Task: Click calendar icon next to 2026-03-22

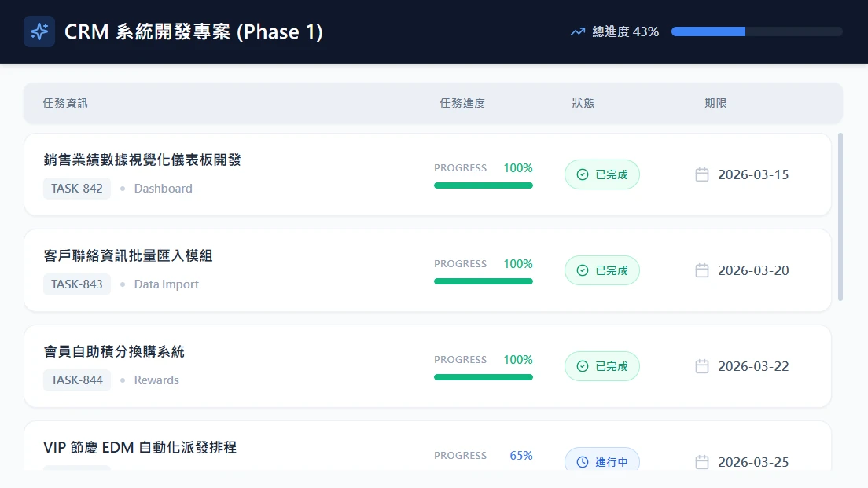Action: (702, 366)
